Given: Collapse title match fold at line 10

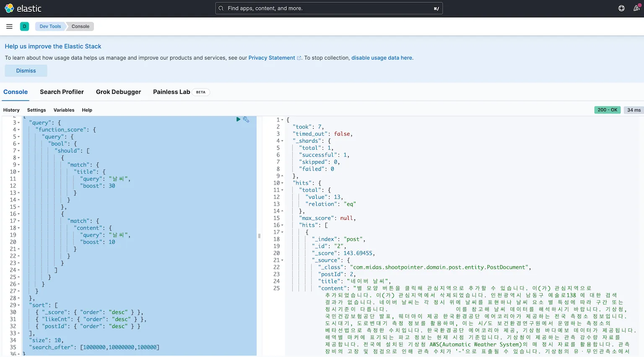Looking at the screenshot, I should click(x=19, y=172).
